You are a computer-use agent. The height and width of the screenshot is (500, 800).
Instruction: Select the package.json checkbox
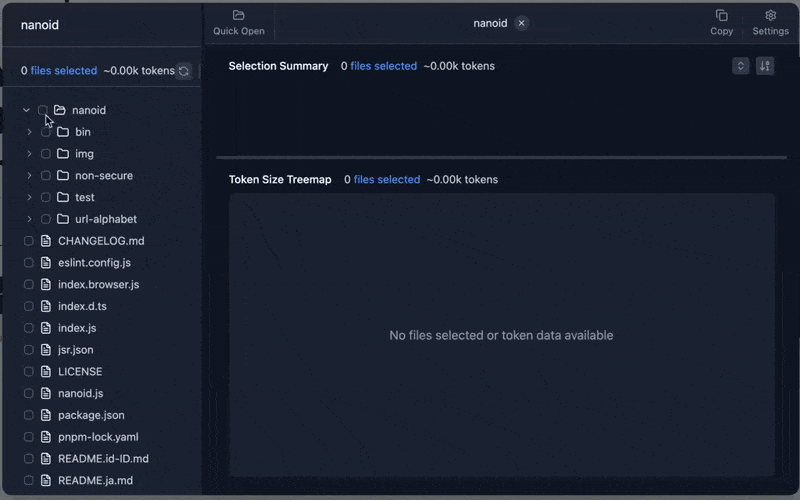click(29, 415)
